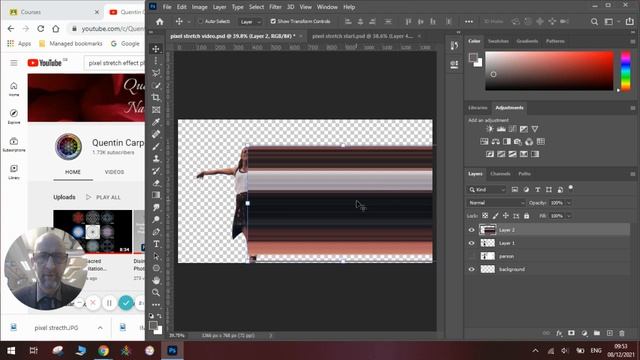The width and height of the screenshot is (640, 360).
Task: Click the layer effects fx icon
Action: click(559, 333)
